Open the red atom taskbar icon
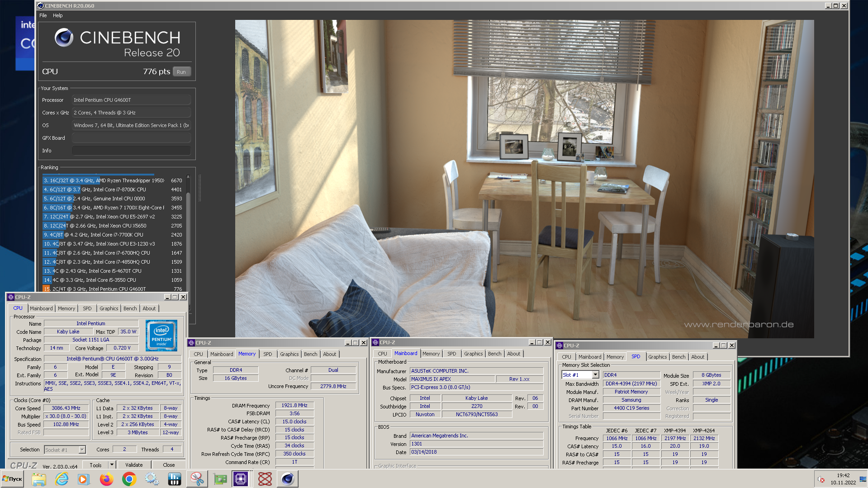This screenshot has height=488, width=868. [265, 479]
